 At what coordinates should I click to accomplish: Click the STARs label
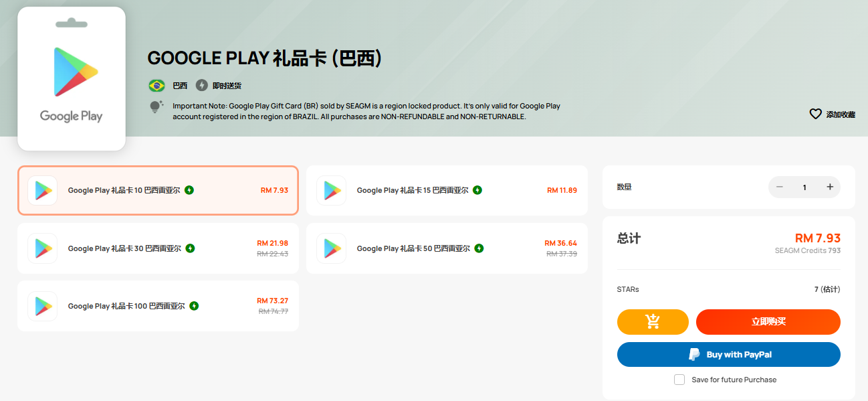coord(628,289)
